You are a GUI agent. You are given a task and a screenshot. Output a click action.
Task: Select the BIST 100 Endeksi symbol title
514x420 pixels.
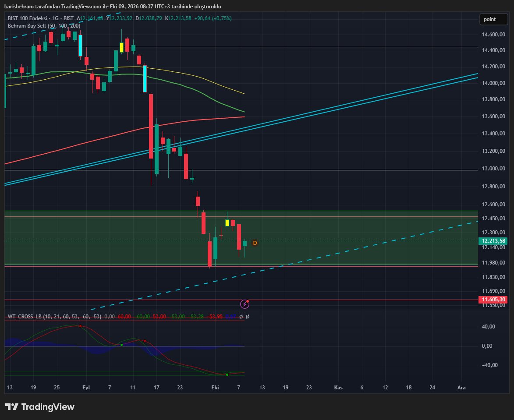pos(27,18)
